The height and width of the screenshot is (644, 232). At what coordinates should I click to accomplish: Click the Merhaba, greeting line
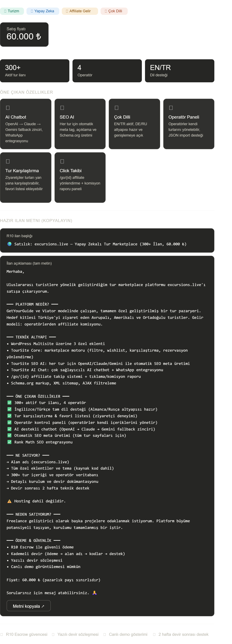[x=15, y=272]
